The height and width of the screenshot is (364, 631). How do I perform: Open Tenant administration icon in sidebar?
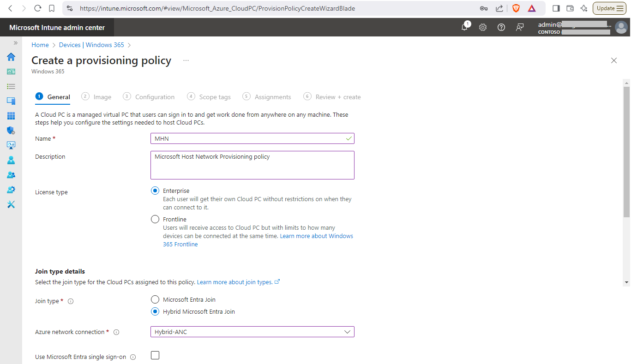coord(11,190)
